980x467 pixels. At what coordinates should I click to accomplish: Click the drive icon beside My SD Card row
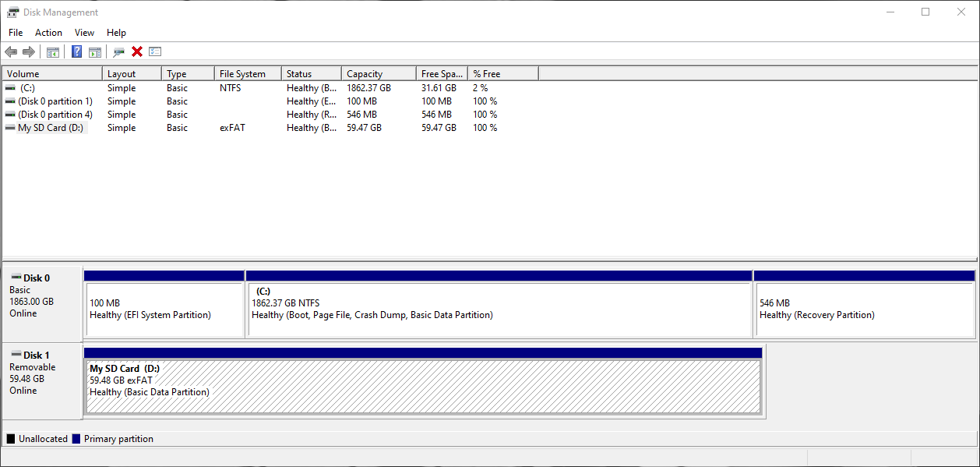point(10,128)
